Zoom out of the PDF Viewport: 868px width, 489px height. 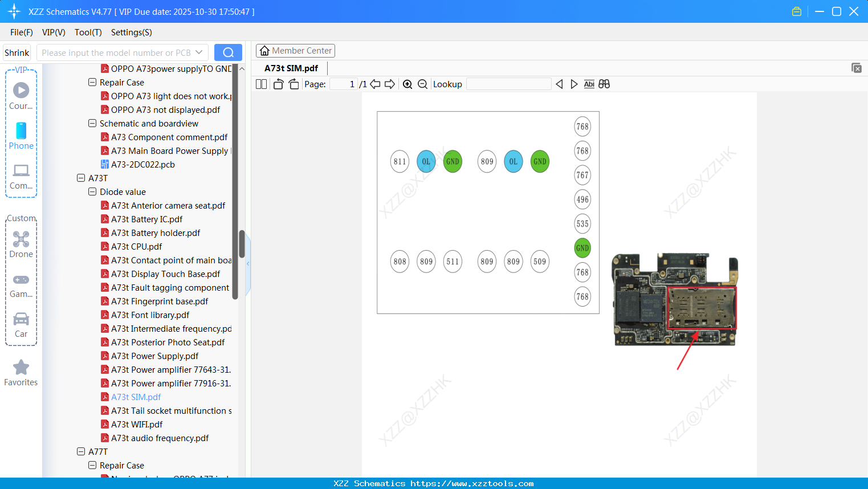422,84
